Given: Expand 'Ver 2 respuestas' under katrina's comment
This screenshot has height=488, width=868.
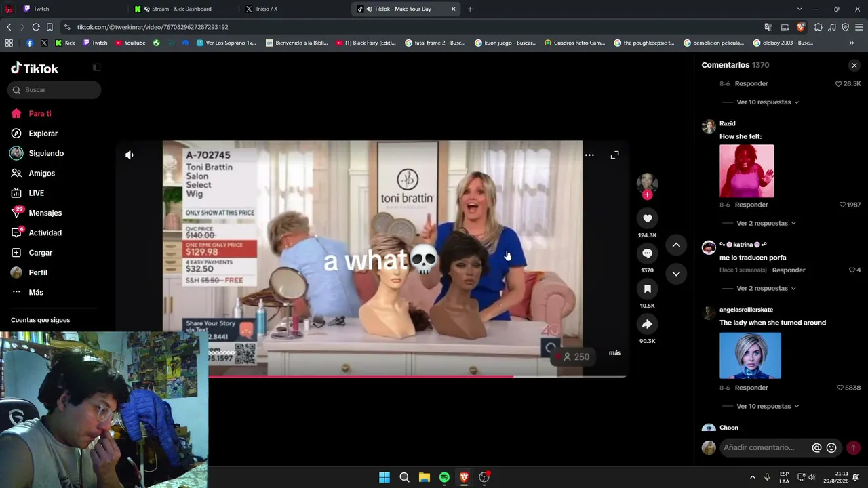Looking at the screenshot, I should click(766, 288).
